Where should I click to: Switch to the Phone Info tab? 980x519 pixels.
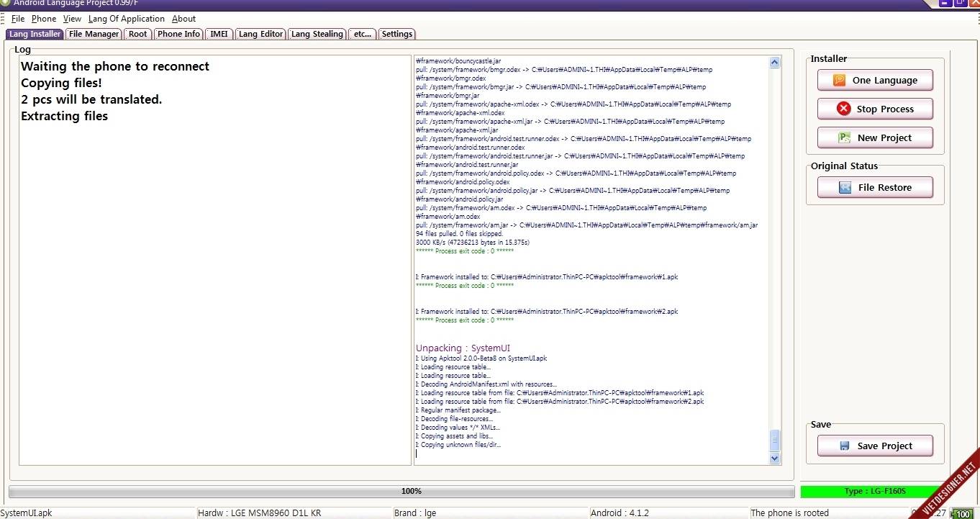pos(178,34)
